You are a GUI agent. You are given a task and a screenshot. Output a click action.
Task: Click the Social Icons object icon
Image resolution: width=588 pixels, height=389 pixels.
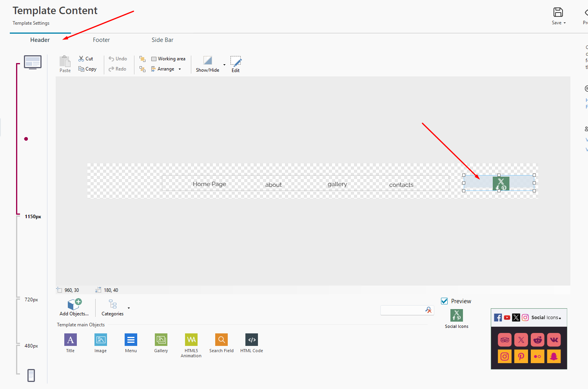pos(457,315)
